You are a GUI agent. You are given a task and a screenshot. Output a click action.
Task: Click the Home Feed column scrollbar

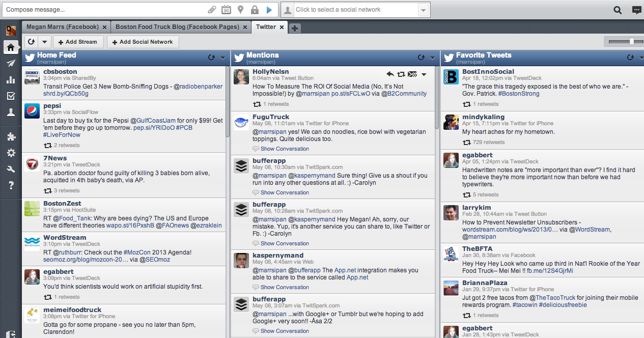tap(228, 102)
